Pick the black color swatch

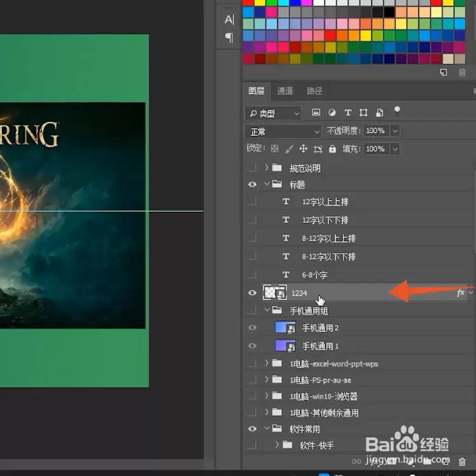(390, 13)
